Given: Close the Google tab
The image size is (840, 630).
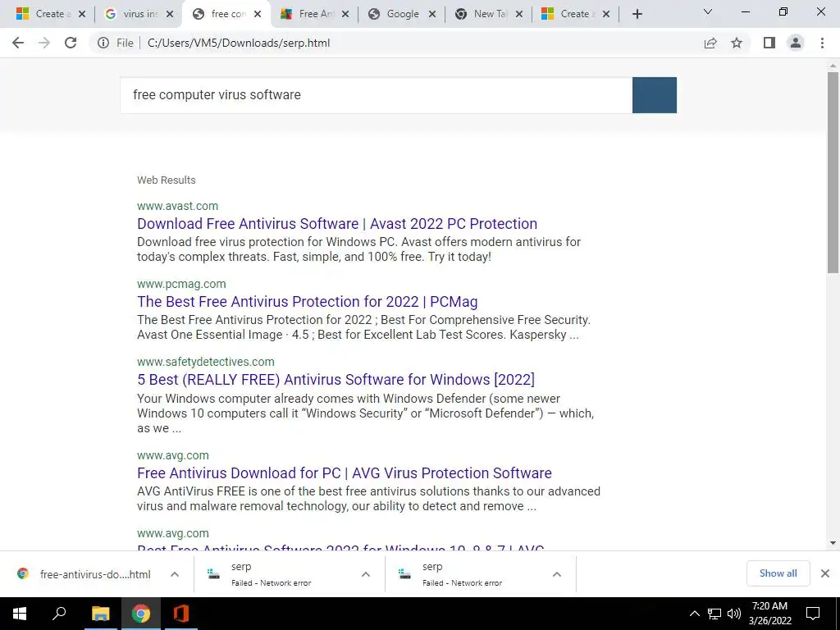Looking at the screenshot, I should click(432, 14).
